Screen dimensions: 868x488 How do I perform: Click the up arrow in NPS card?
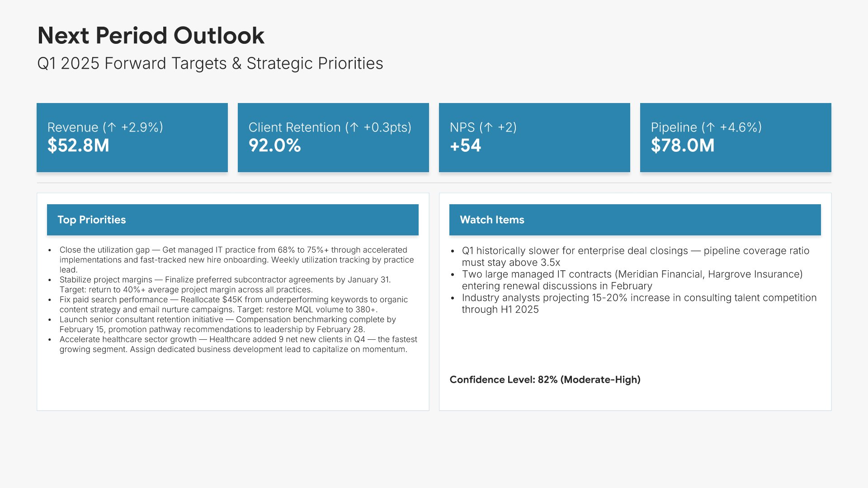click(x=488, y=127)
